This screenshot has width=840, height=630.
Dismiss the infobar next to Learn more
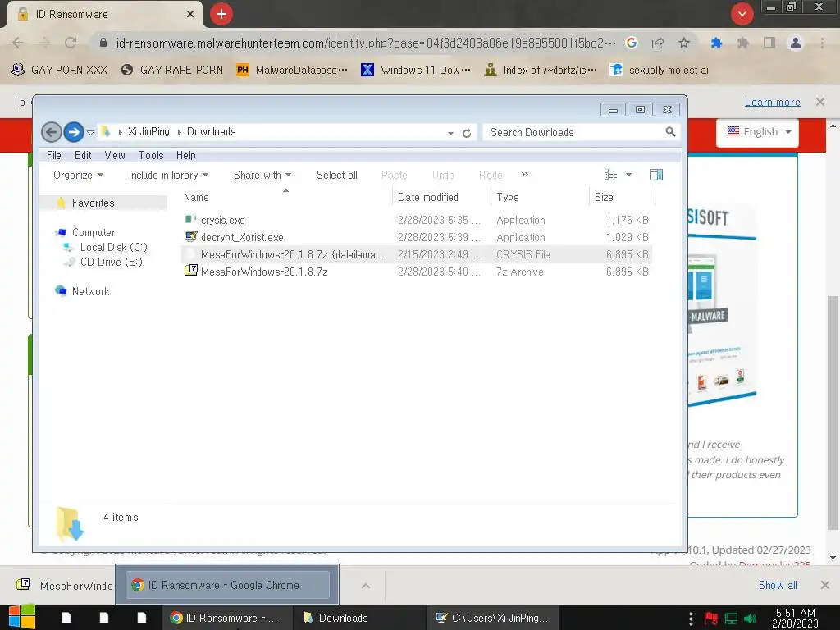820,102
